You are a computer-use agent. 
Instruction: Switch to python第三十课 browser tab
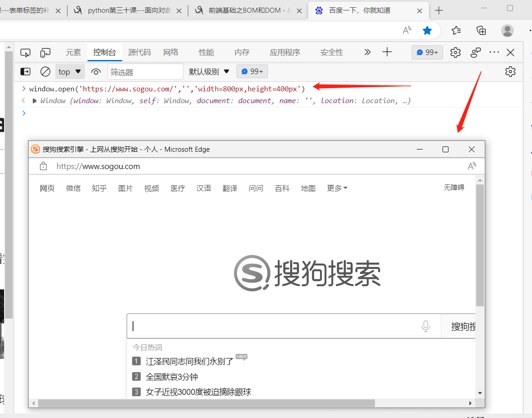pyautogui.click(x=129, y=10)
